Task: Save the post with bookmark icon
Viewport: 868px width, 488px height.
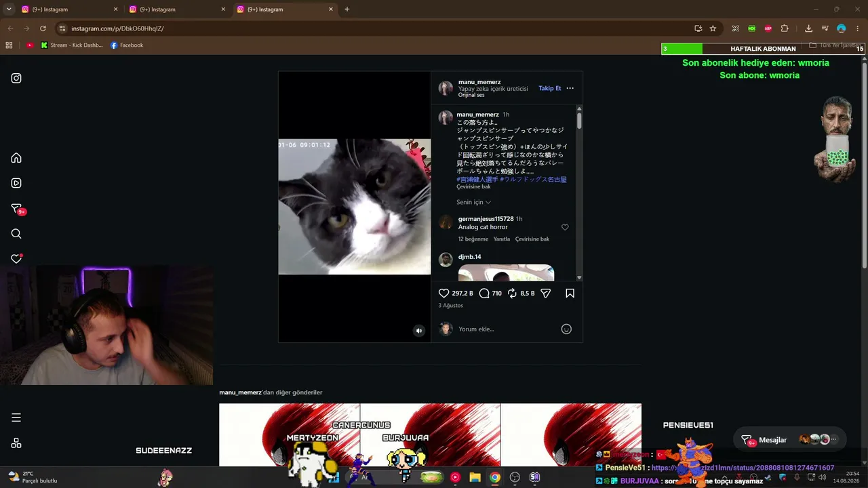Action: coord(570,293)
